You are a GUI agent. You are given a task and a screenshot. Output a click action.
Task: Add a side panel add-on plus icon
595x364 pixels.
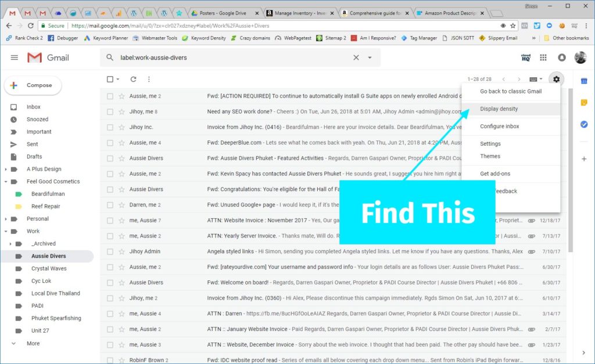click(x=584, y=159)
